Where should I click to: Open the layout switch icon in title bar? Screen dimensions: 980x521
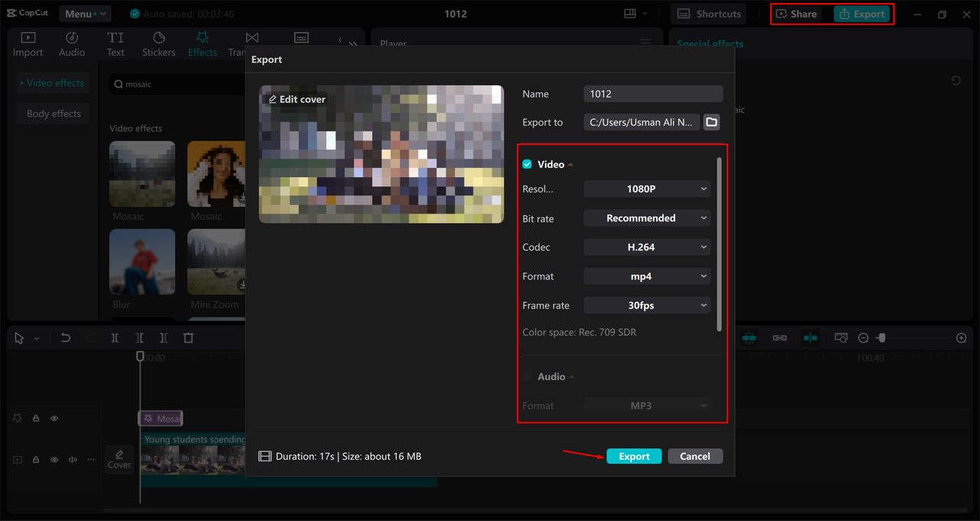click(x=630, y=14)
